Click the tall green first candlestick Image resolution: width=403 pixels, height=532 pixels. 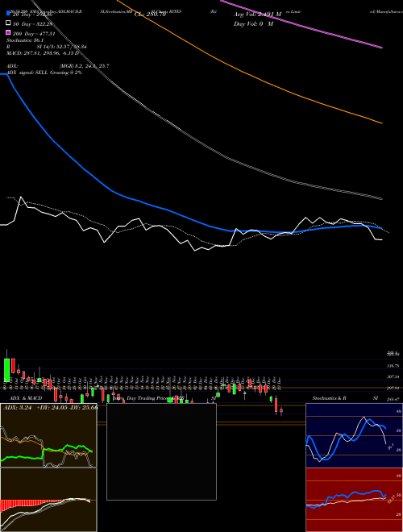6,369
